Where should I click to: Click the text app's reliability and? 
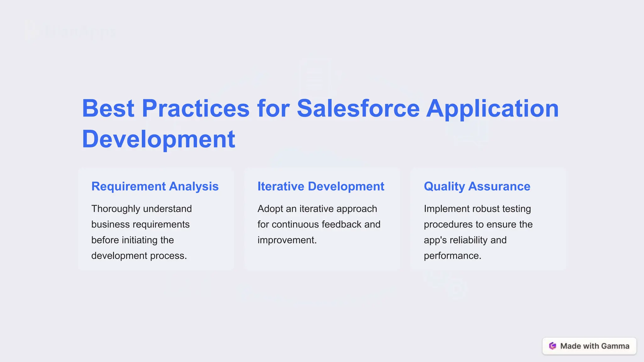[x=465, y=240]
